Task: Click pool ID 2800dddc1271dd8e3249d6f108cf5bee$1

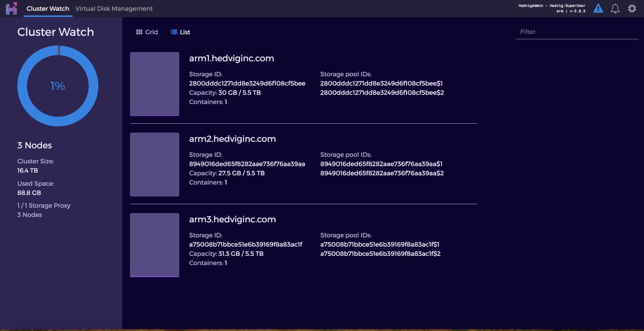Action: pos(382,83)
